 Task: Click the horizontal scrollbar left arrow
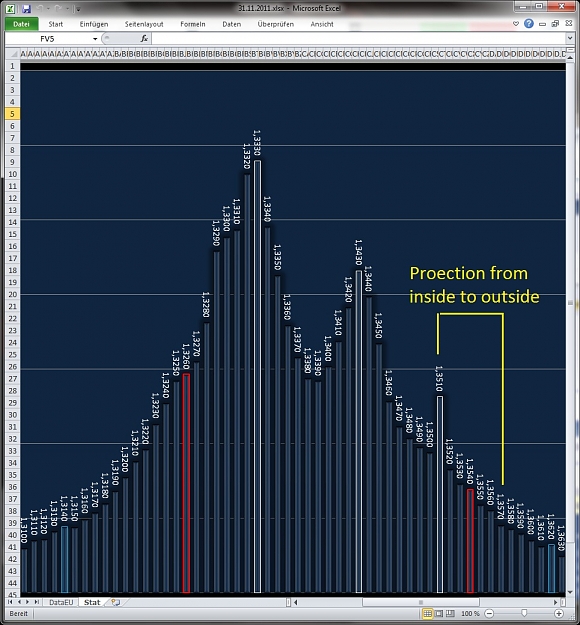[x=296, y=602]
